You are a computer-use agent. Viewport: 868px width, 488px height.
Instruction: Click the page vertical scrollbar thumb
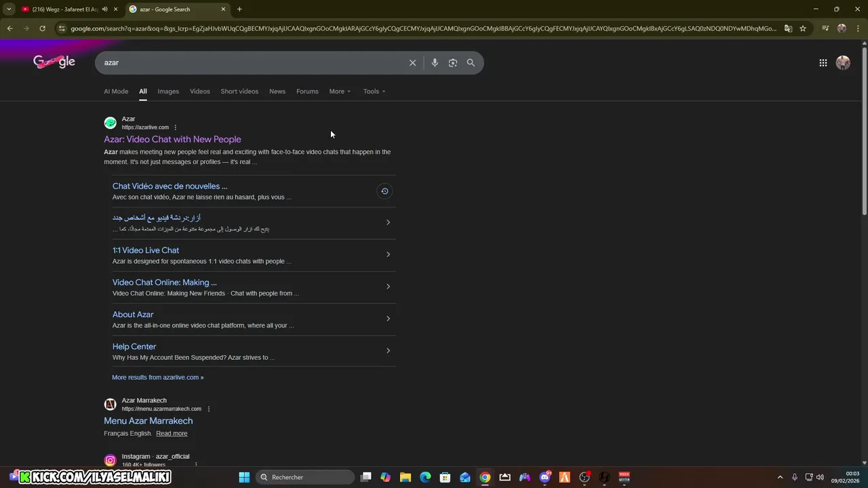(864, 130)
